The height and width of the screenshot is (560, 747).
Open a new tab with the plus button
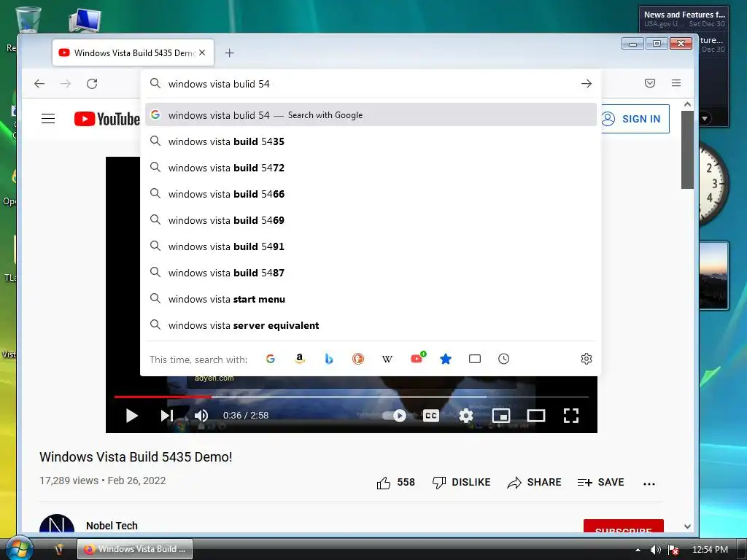(229, 52)
